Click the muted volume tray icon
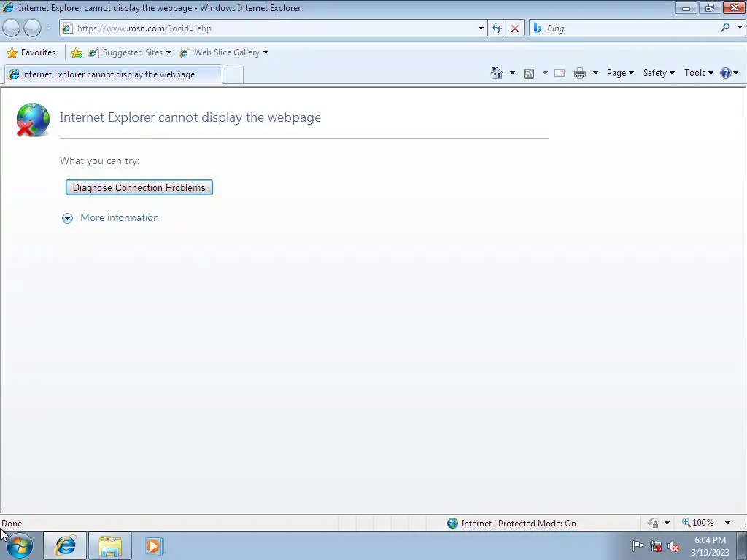The image size is (747, 560). 673,546
